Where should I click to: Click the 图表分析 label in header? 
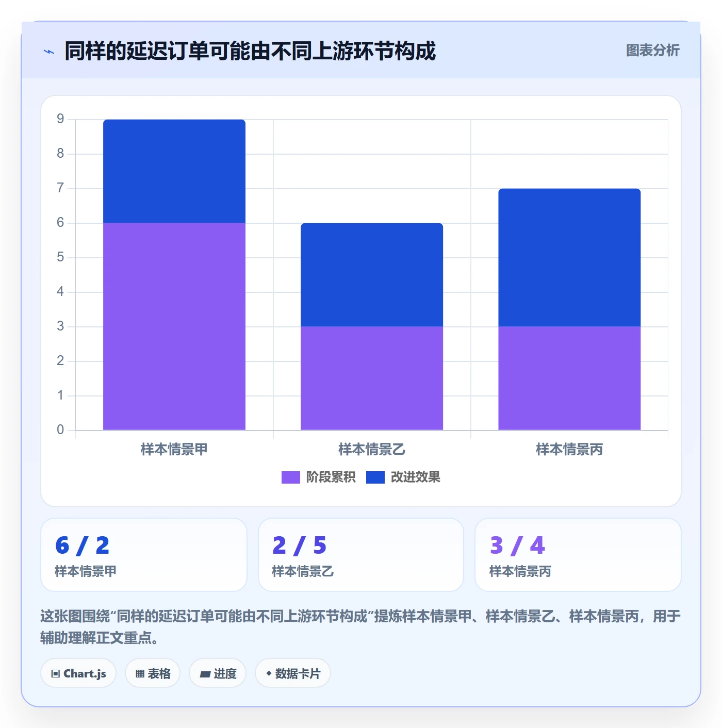pyautogui.click(x=652, y=51)
